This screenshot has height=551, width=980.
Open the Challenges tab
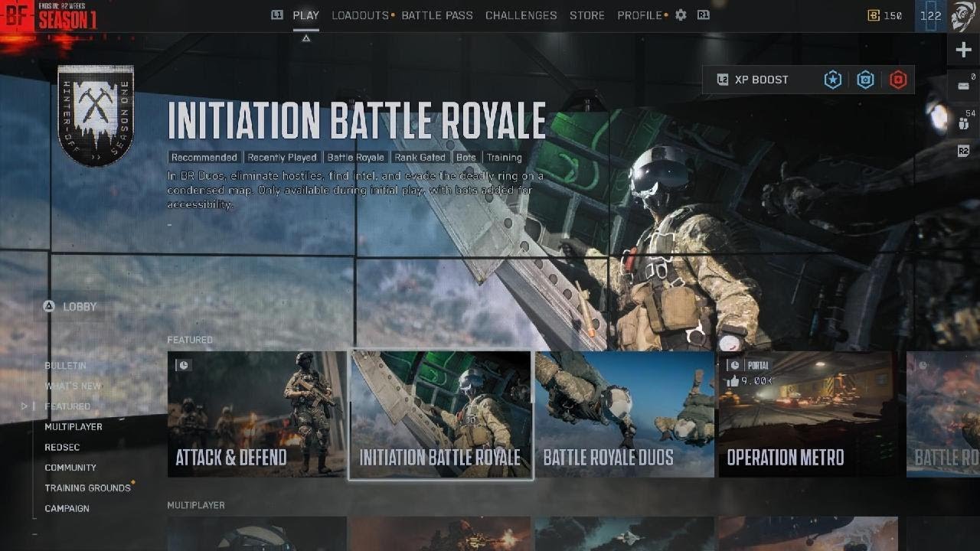click(x=521, y=15)
